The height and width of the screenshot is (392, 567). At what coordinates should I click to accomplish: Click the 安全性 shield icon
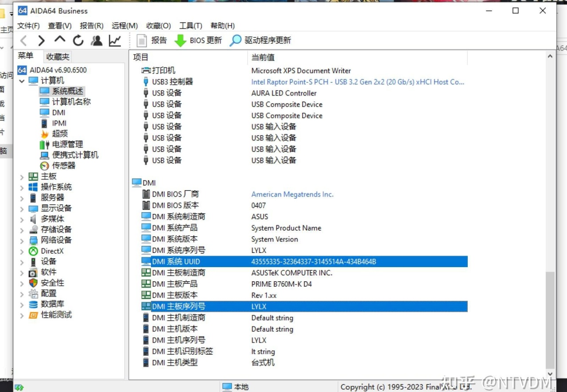(x=33, y=283)
